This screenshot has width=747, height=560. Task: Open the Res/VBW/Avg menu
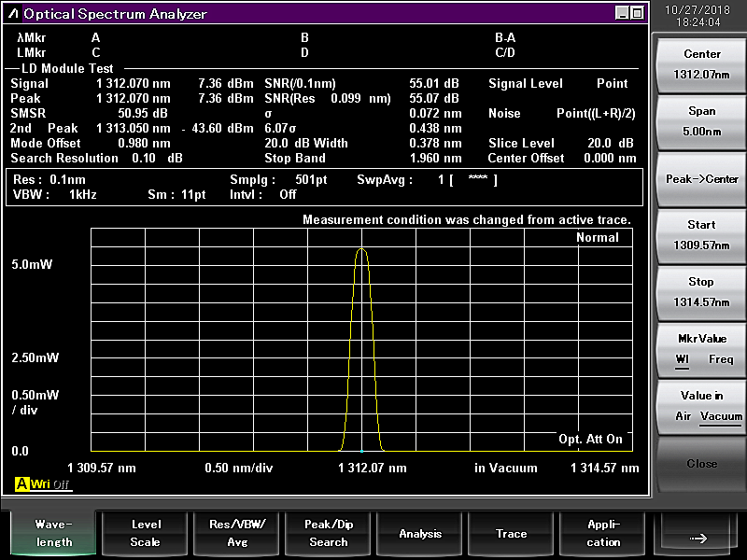(236, 534)
